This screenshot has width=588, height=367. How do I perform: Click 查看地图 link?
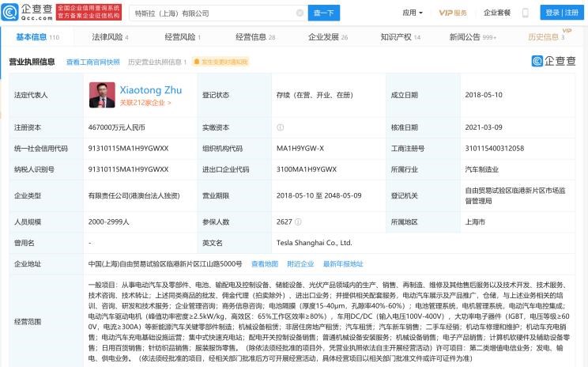(265, 264)
